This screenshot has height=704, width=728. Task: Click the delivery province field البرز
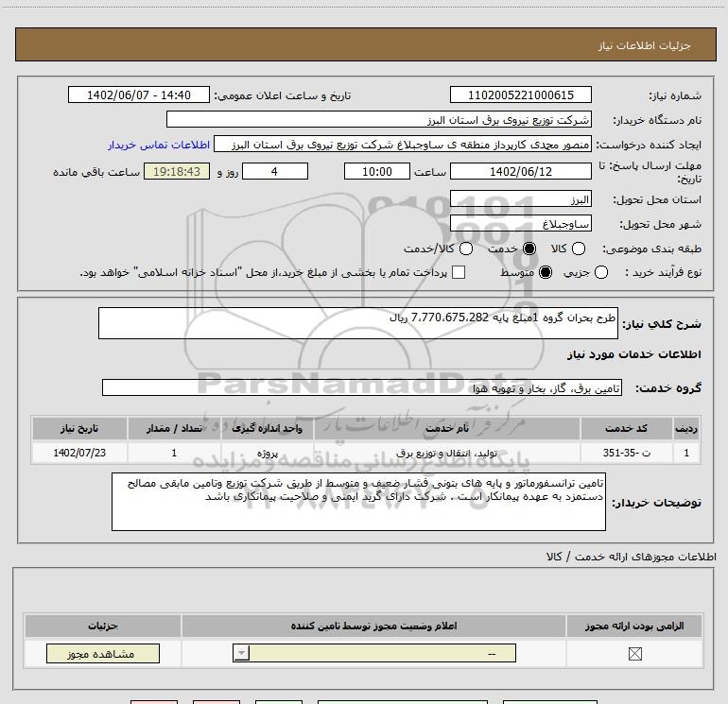point(520,199)
